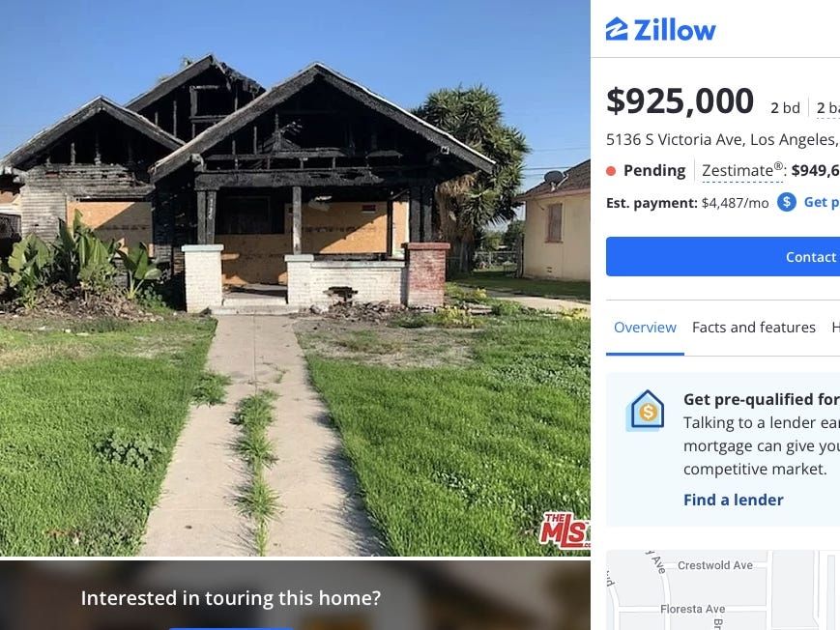The height and width of the screenshot is (630, 840).
Task: Click the blue Contact button
Action: [723, 257]
